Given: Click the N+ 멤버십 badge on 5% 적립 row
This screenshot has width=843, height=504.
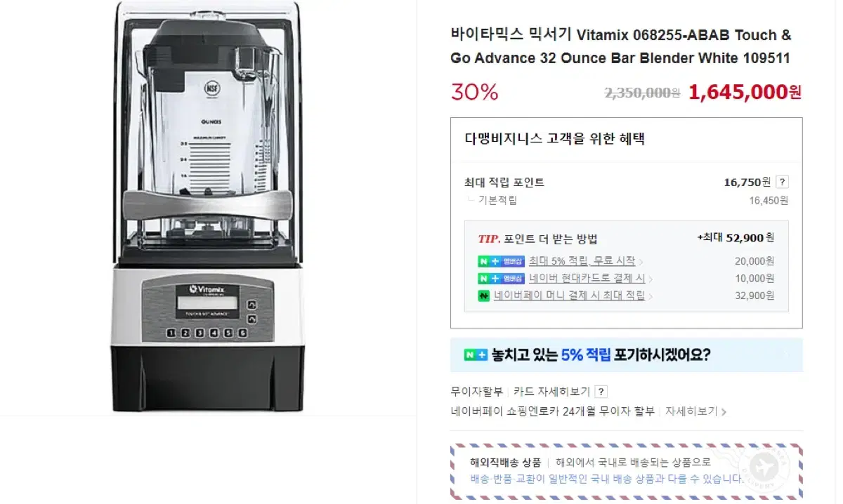Looking at the screenshot, I should pyautogui.click(x=502, y=261).
